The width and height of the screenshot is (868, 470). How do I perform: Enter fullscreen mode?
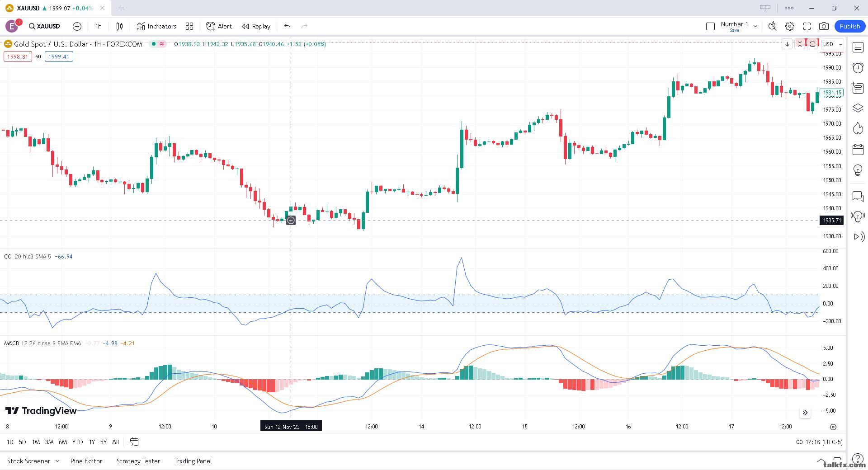coord(807,26)
